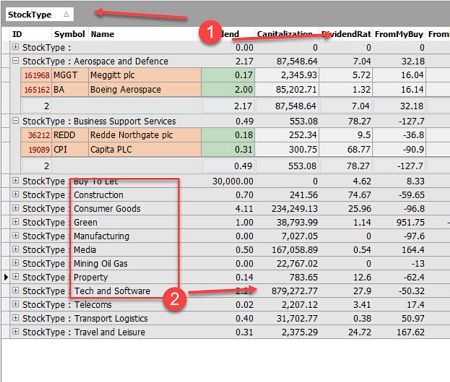The height and width of the screenshot is (382, 450).
Task: Expand the Media group
Action: pos(15,249)
